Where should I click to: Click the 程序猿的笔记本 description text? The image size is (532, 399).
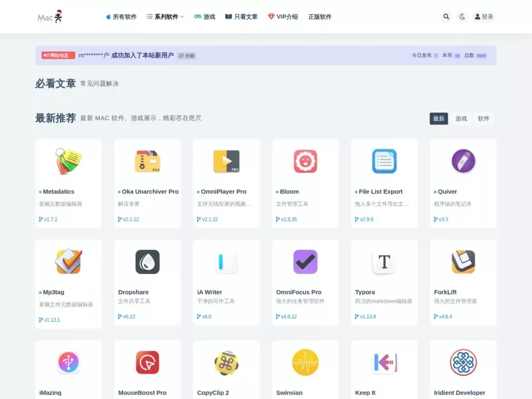click(452, 204)
